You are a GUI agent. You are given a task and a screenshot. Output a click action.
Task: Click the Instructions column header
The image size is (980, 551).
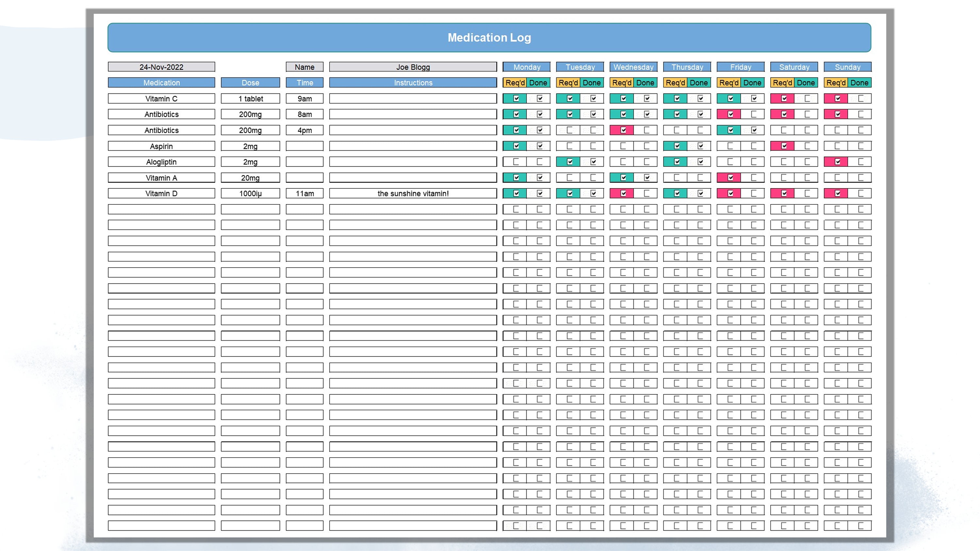(413, 83)
